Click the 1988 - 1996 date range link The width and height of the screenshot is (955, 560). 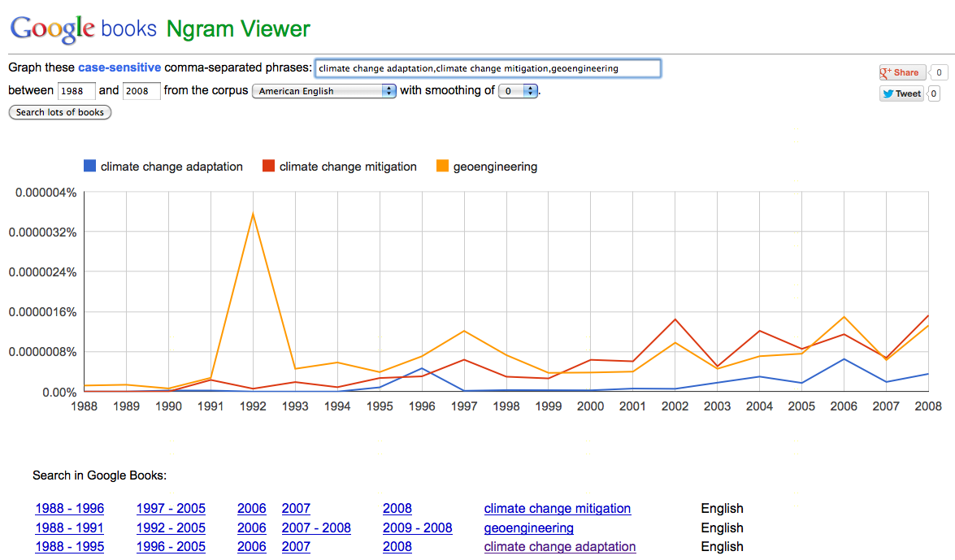click(x=70, y=509)
